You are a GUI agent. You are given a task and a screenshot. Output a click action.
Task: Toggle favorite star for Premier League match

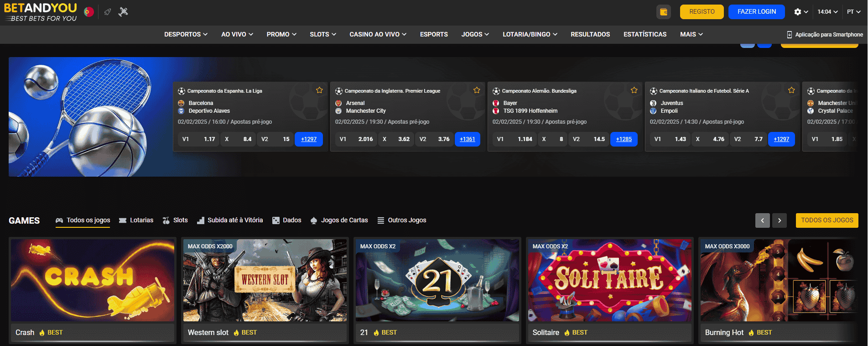click(x=477, y=90)
